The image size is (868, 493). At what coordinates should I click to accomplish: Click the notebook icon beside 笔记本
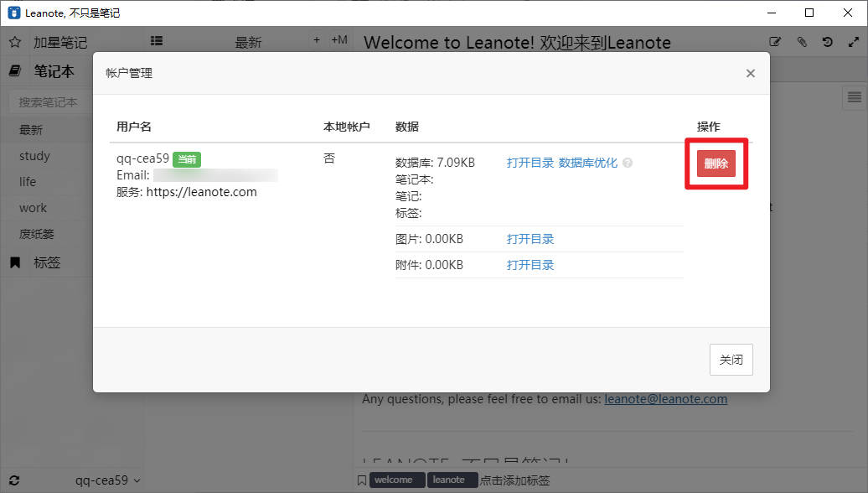pos(15,71)
